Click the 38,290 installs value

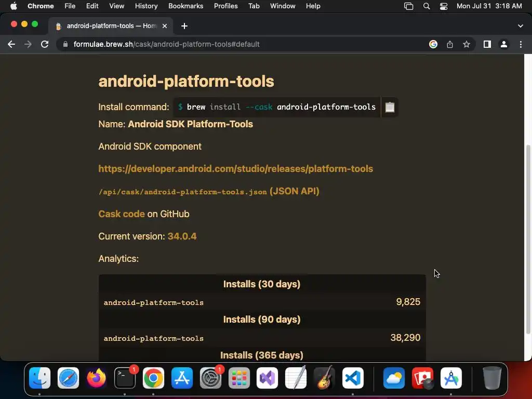point(405,338)
